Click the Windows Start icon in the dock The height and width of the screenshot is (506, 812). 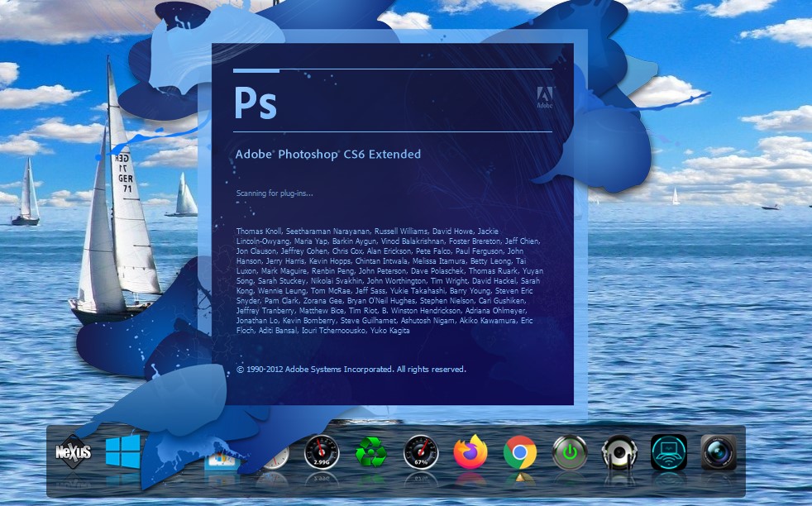[x=122, y=451]
